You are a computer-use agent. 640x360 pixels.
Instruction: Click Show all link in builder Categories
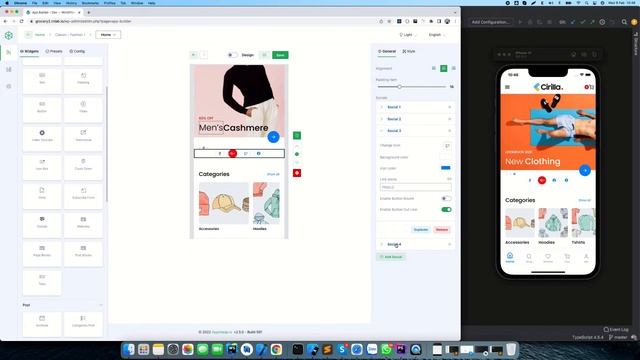pos(273,174)
